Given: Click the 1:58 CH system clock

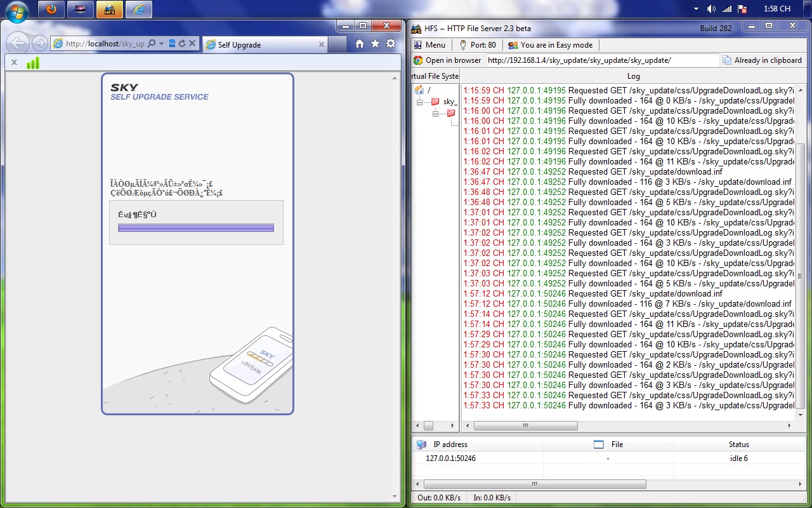Looking at the screenshot, I should pos(777,9).
